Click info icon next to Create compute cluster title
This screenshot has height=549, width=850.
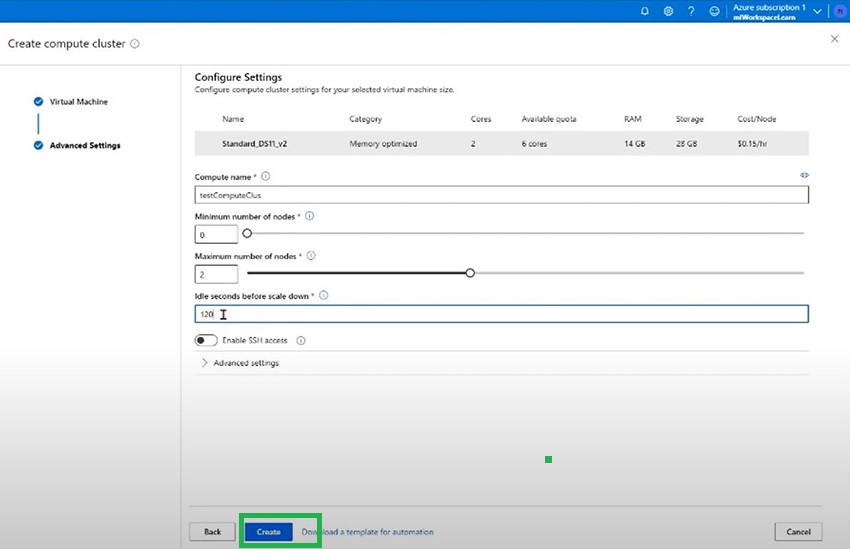click(135, 44)
